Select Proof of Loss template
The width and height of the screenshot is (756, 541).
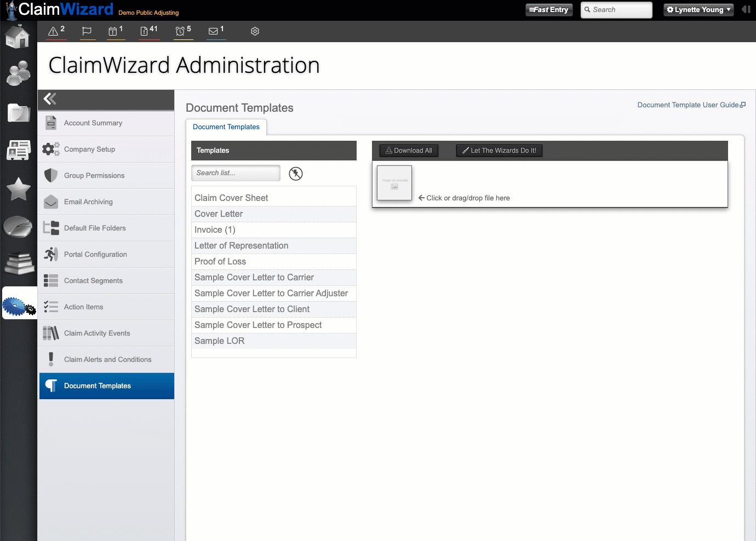pyautogui.click(x=220, y=262)
